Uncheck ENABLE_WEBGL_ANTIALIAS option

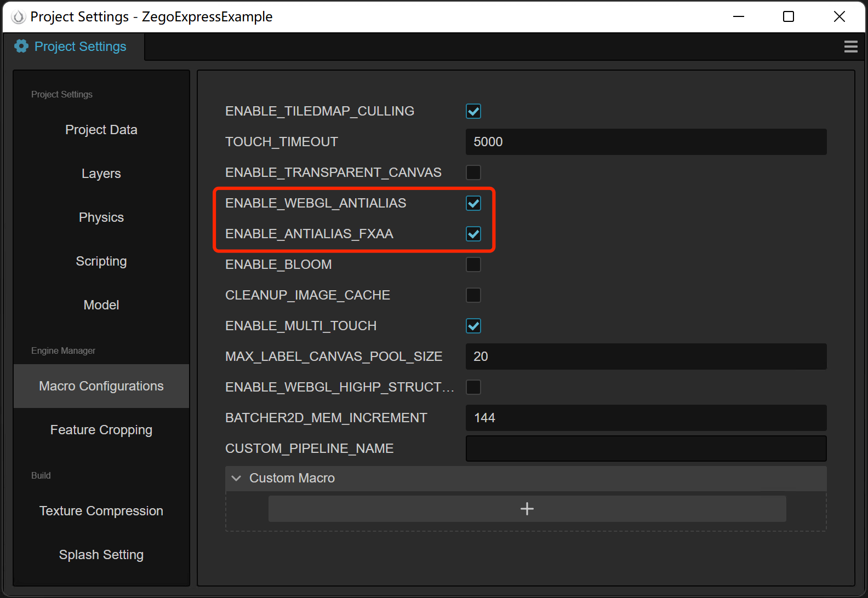click(x=473, y=203)
